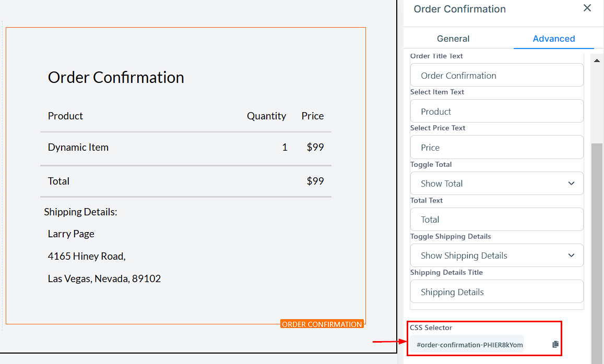This screenshot has width=604, height=364.
Task: Click the scrollbar up arrow in settings panel
Action: 597,61
